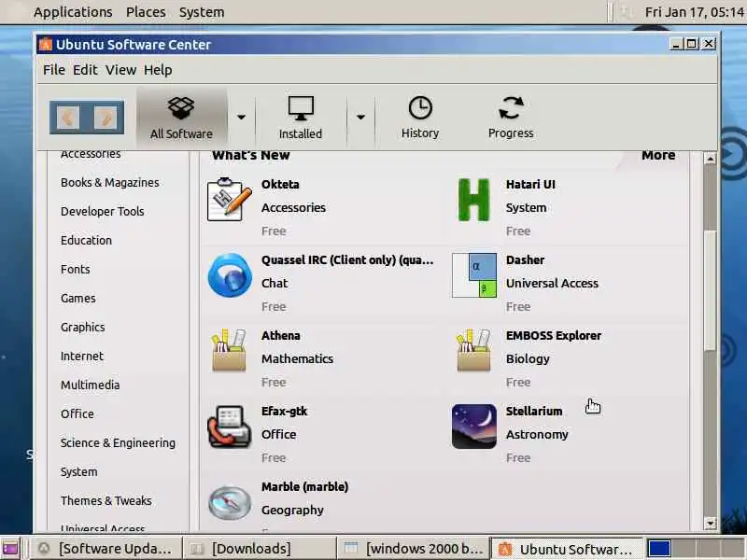Select the Graphics category
This screenshot has width=747, height=560.
(x=83, y=328)
